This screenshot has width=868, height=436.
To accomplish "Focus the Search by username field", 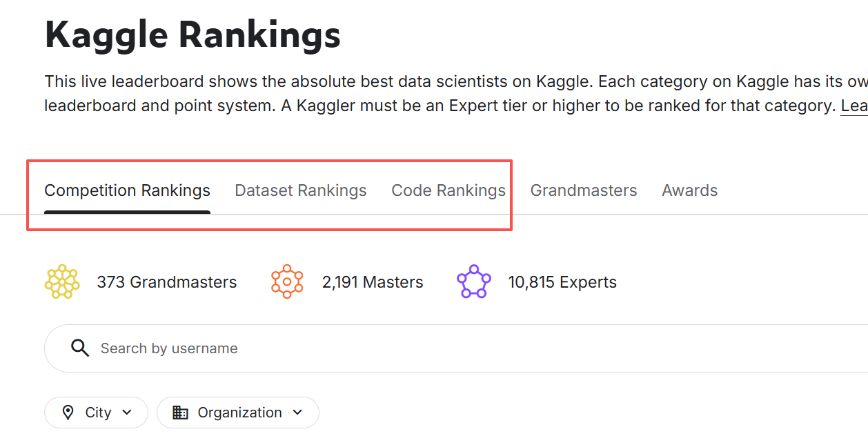I will (414, 348).
